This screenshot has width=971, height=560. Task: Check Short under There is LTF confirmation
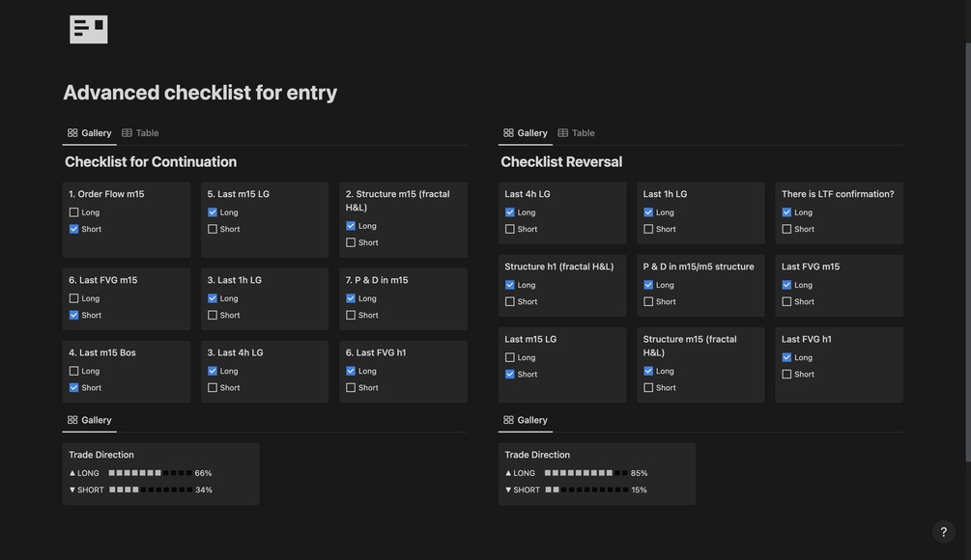787,230
